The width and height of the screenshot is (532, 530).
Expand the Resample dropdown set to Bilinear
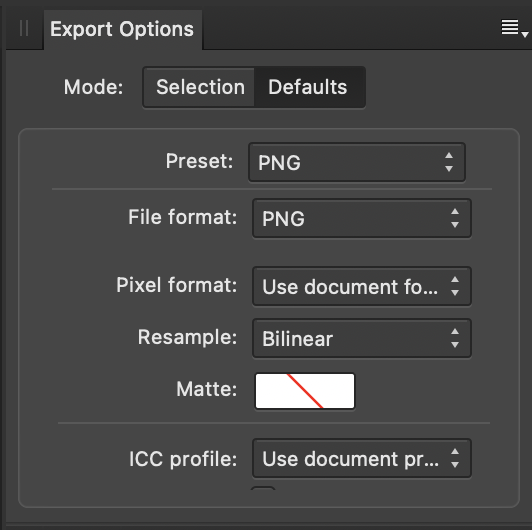(x=362, y=338)
